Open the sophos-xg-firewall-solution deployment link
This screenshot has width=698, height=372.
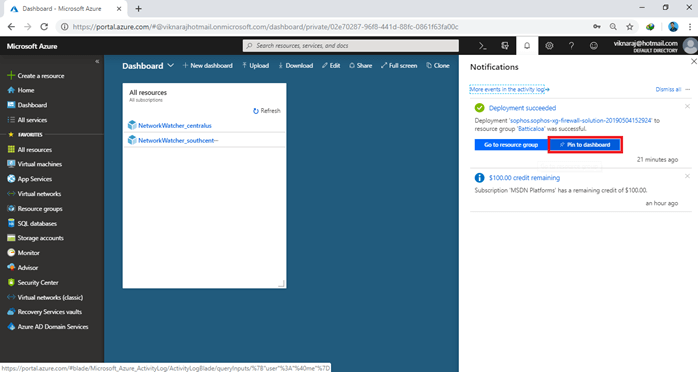coord(581,121)
